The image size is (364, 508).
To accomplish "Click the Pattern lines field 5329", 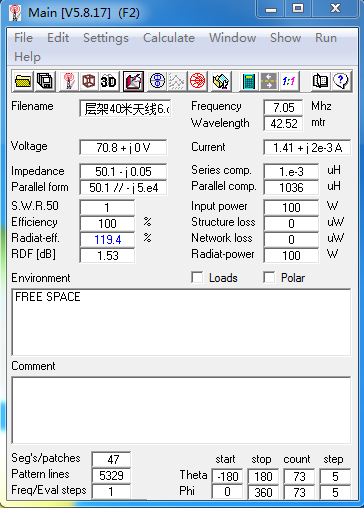I will [x=111, y=475].
